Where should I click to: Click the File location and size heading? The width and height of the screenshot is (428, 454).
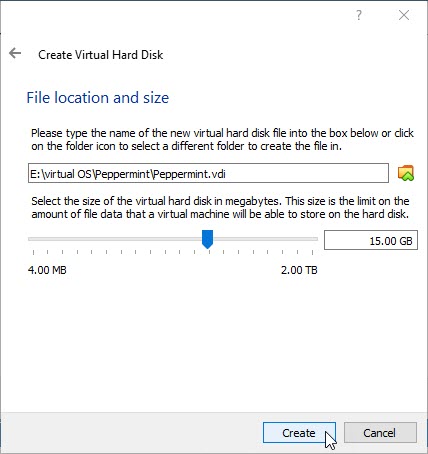click(98, 98)
